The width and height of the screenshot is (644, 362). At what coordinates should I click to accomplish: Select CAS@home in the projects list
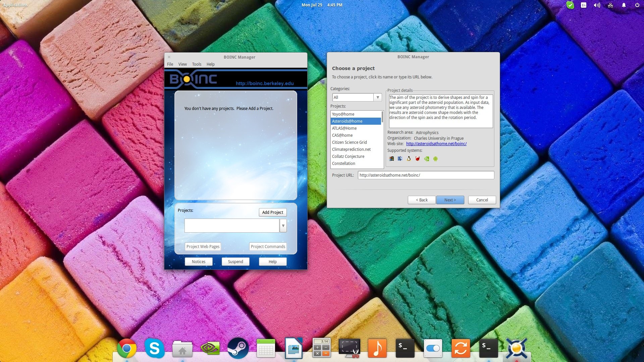[356, 135]
